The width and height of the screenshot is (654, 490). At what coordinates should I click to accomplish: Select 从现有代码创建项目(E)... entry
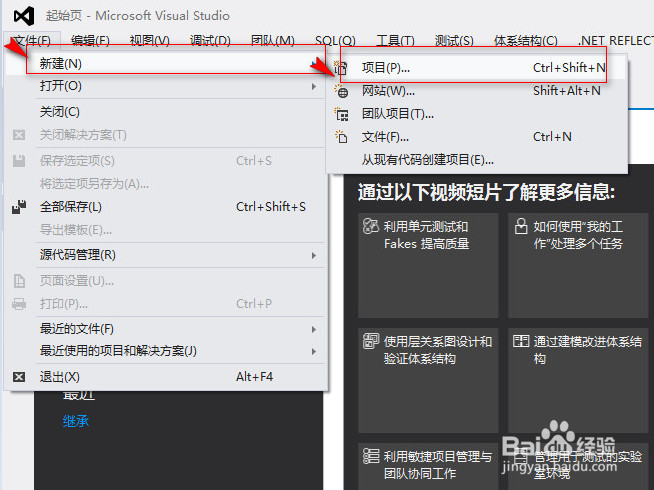(477, 160)
